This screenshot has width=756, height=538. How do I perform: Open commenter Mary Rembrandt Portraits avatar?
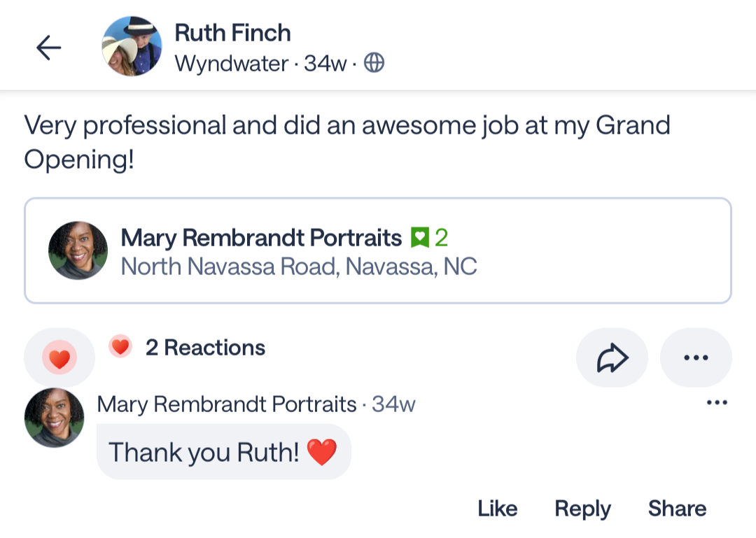click(54, 418)
